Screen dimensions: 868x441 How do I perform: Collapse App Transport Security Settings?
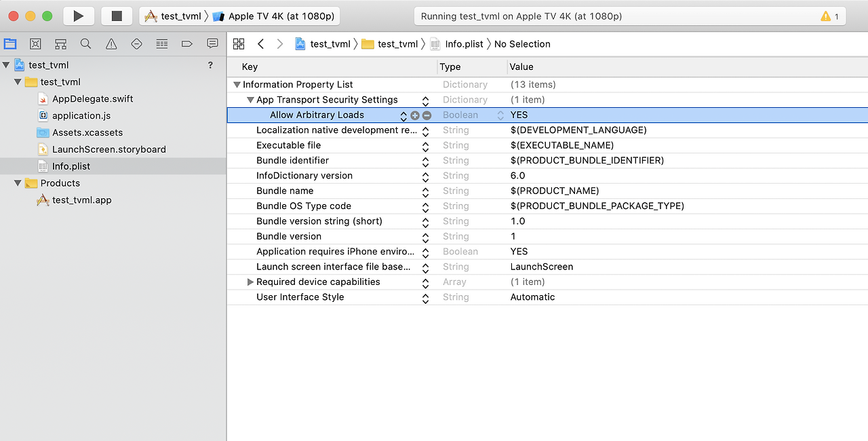pyautogui.click(x=250, y=100)
